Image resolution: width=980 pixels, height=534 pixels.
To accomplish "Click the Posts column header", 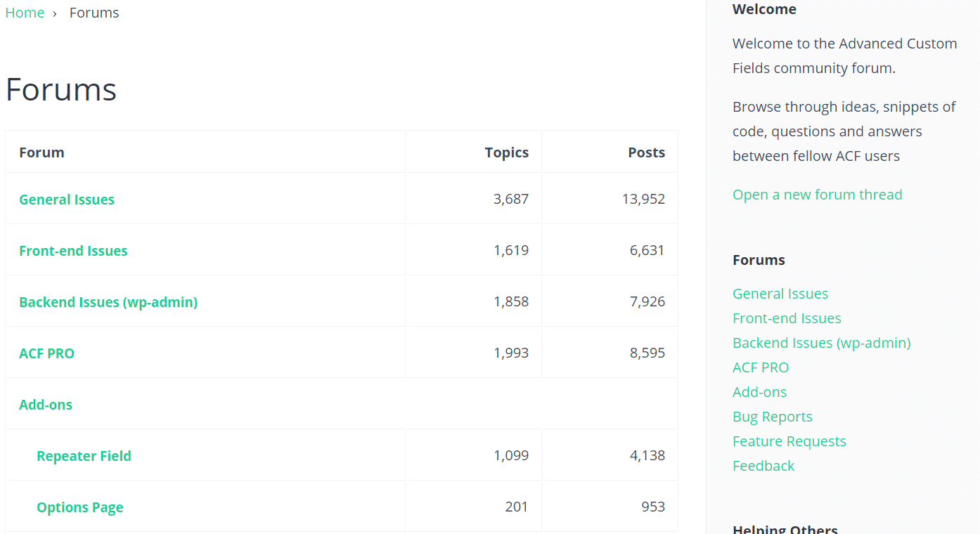I will coord(646,152).
